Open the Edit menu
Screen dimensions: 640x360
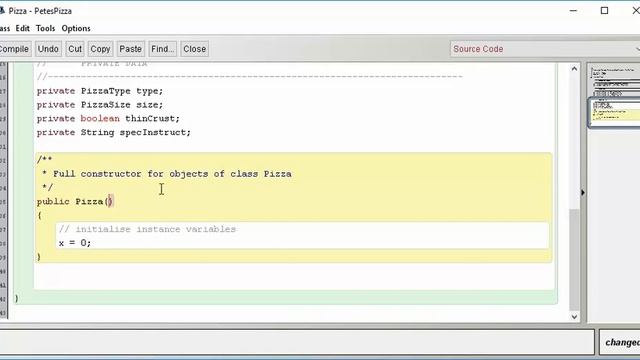click(x=22, y=29)
